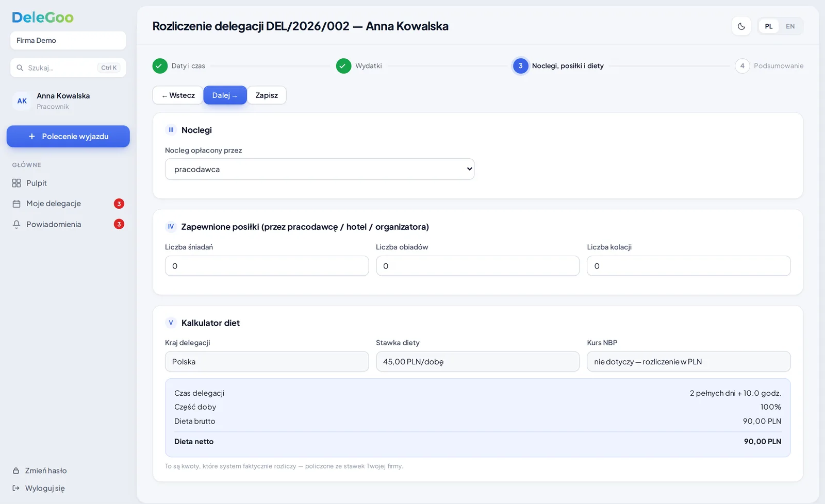Open Moje delegacje in the sidebar
825x504 pixels.
68,204
